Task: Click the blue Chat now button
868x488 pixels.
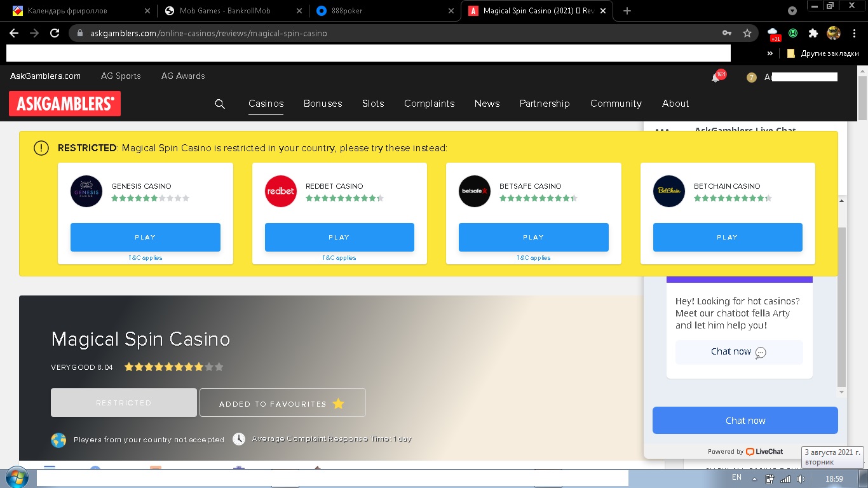Action: [x=745, y=421]
